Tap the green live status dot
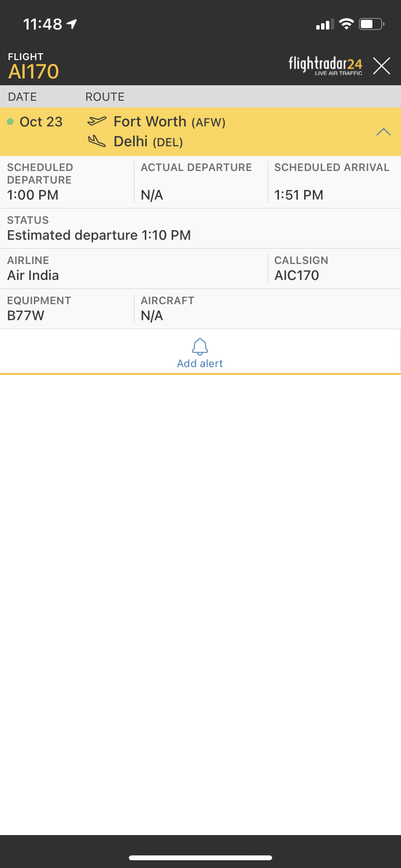This screenshot has height=868, width=401. click(10, 122)
